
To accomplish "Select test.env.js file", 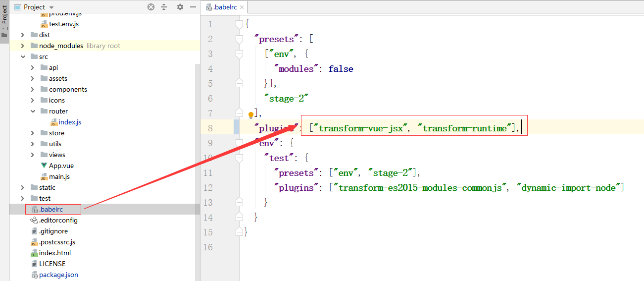I will (x=64, y=24).
